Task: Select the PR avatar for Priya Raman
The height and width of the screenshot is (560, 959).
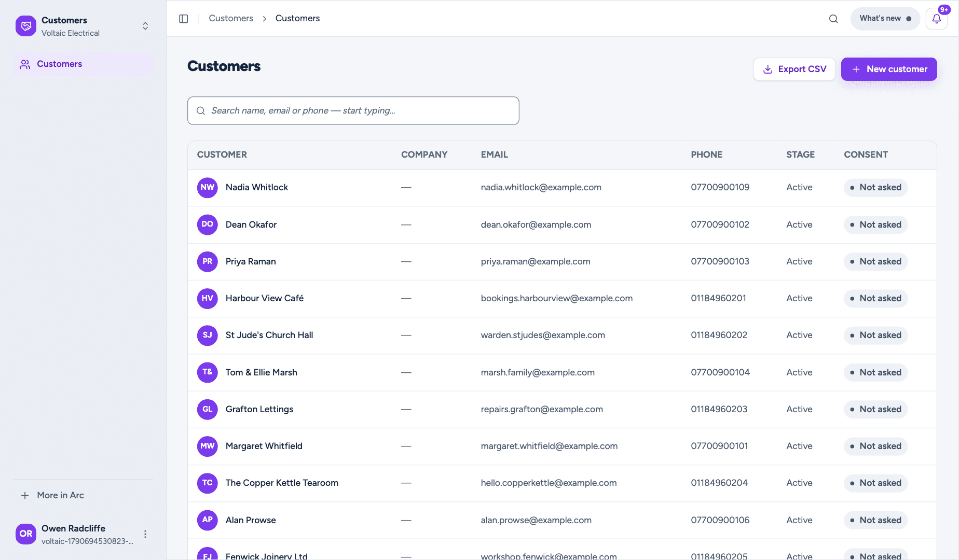Action: click(x=208, y=261)
